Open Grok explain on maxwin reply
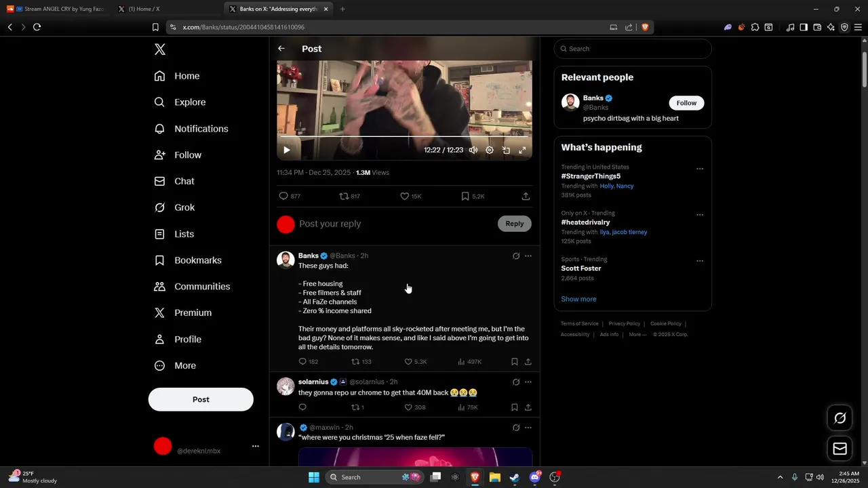Image resolution: width=868 pixels, height=488 pixels. [516, 428]
